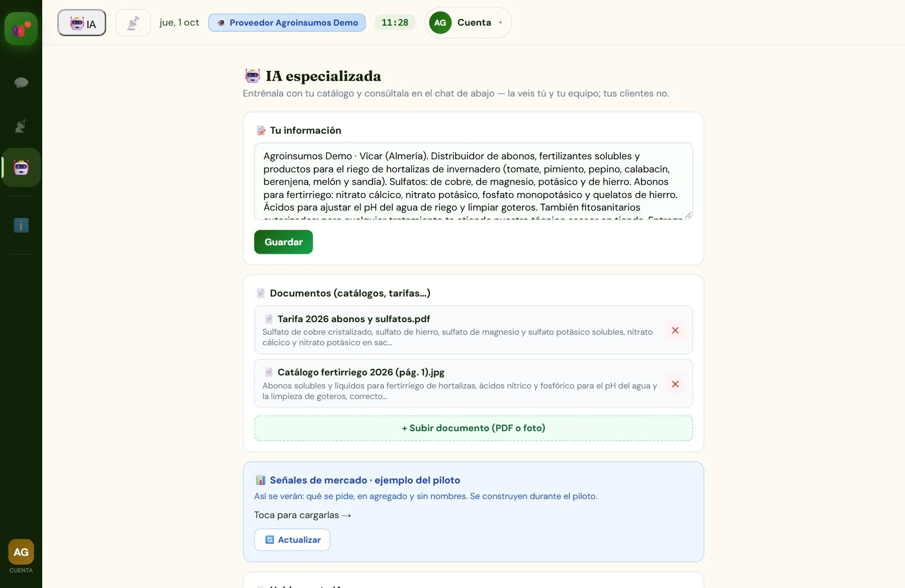Click the Proveedor Agroinsumos Demo badge
The height and width of the screenshot is (588, 905).
tap(287, 23)
